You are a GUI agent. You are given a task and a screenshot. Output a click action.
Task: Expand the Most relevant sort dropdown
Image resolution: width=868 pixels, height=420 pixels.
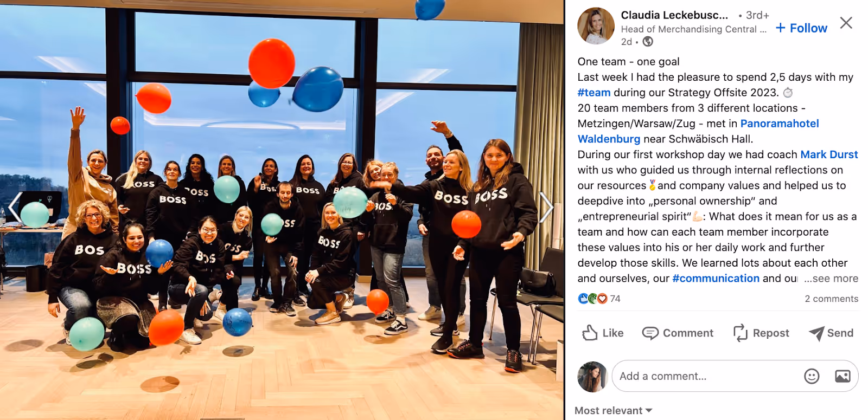pyautogui.click(x=614, y=411)
